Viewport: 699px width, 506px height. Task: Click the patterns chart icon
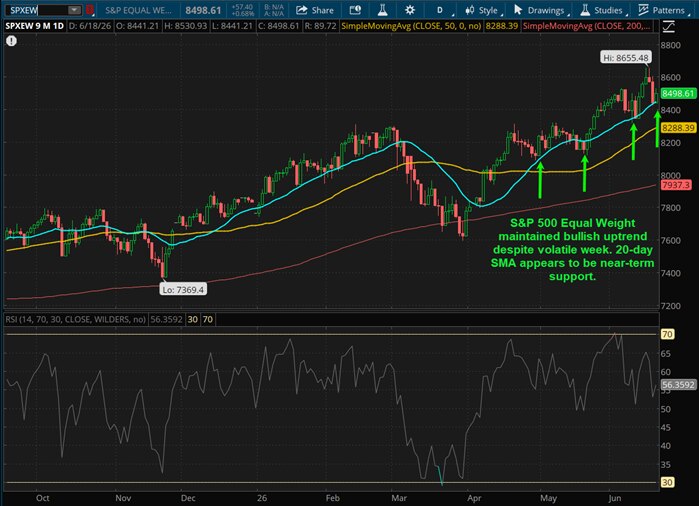click(643, 10)
